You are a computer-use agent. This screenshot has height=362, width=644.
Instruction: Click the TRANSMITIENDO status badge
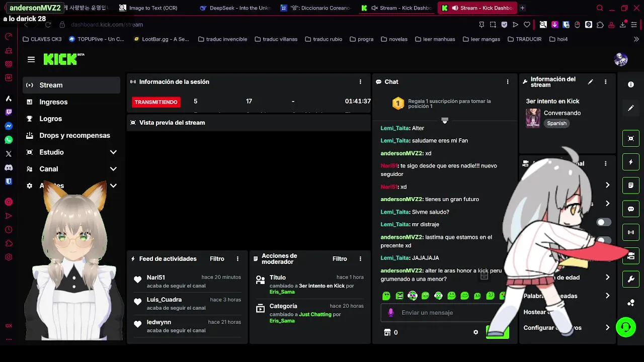pos(156,102)
